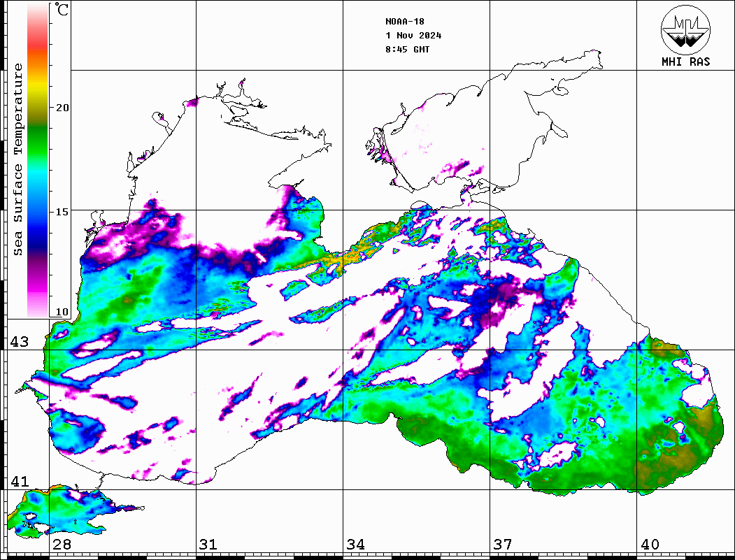Screen dimensions: 735x560
Task: Click the 20 value on the temperature scale
Action: click(x=62, y=108)
